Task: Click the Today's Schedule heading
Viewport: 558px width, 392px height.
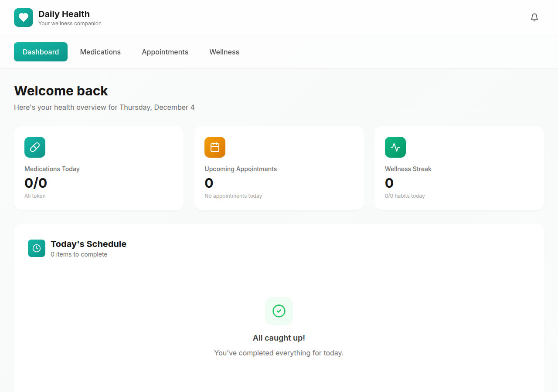Action: tap(88, 244)
